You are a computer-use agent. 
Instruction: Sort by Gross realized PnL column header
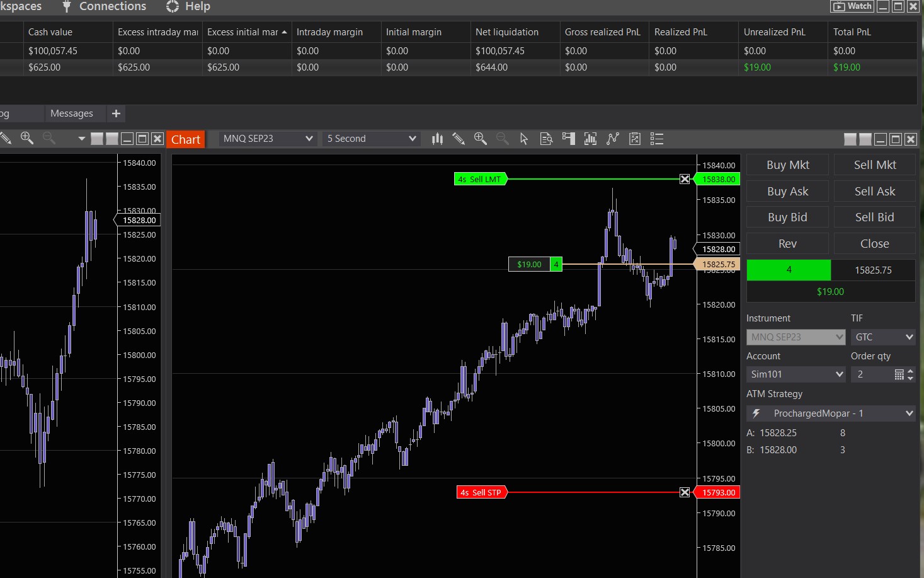coord(605,32)
